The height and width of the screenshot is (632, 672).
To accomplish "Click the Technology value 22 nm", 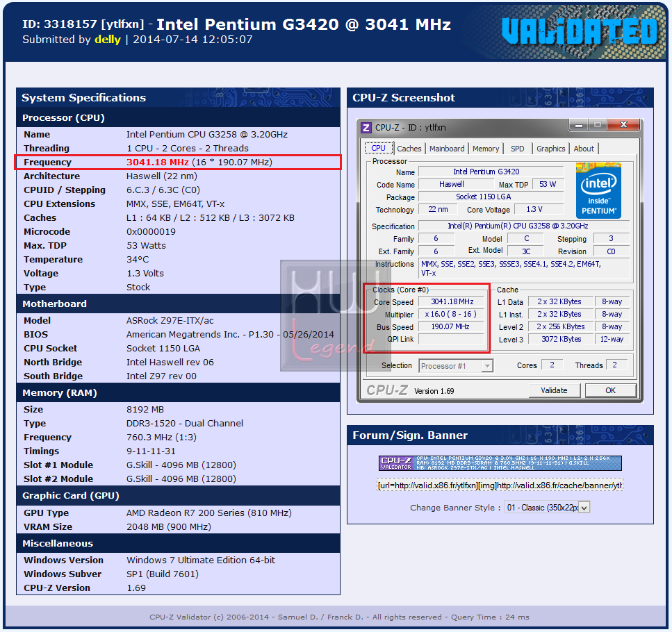I will (x=438, y=209).
